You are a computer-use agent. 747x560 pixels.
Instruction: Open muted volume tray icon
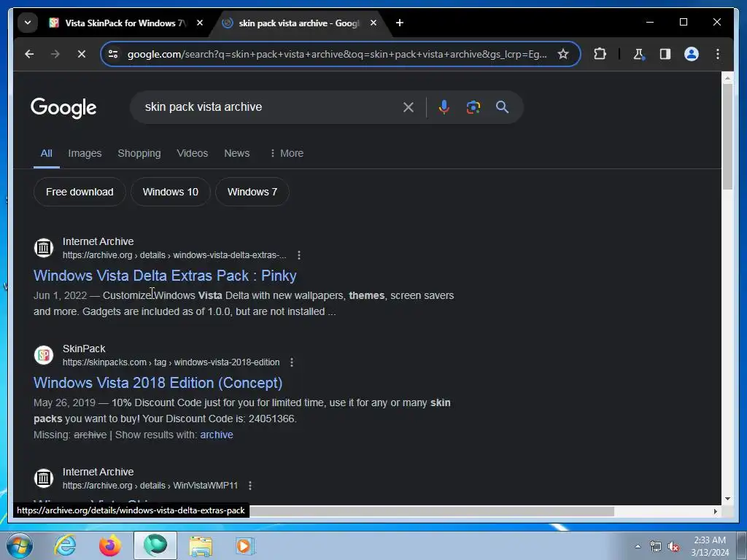pyautogui.click(x=673, y=546)
